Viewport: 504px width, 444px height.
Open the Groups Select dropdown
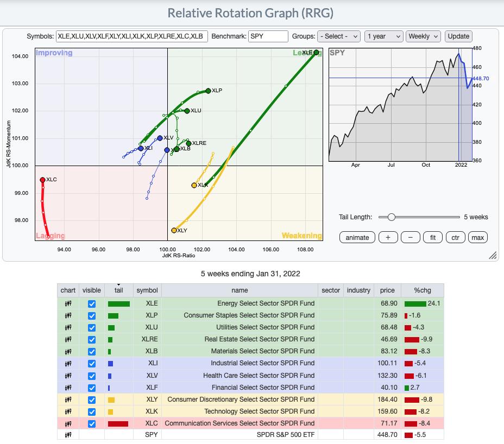339,36
